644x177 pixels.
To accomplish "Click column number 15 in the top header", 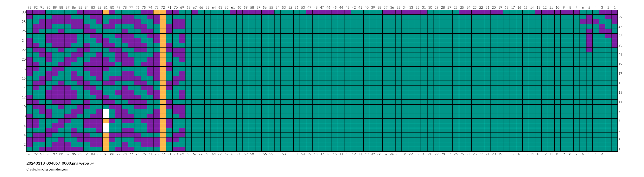I will pyautogui.click(x=526, y=7).
